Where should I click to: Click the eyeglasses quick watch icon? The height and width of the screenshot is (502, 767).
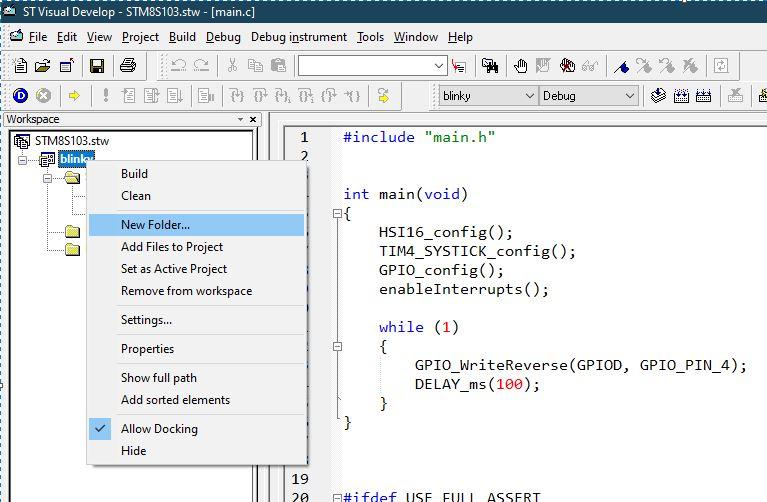[590, 66]
